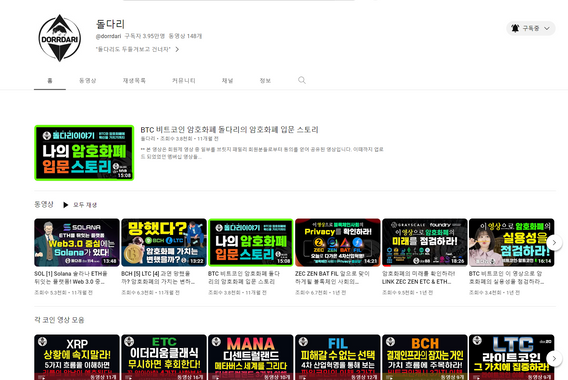The image size is (568, 380).
Task: Open the LTC 라이트코인 playlist thumbnail
Action: [x=511, y=357]
